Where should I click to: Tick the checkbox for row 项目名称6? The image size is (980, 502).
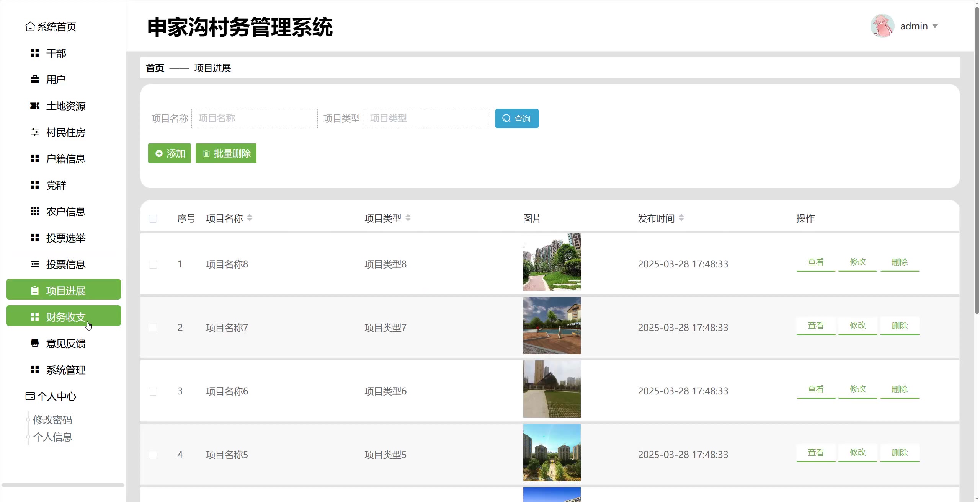click(x=153, y=391)
